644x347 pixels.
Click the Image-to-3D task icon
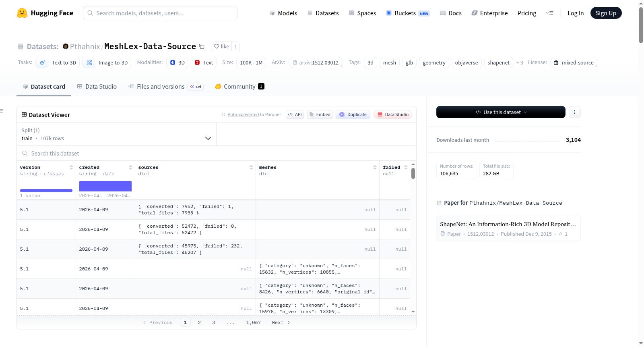(89, 62)
